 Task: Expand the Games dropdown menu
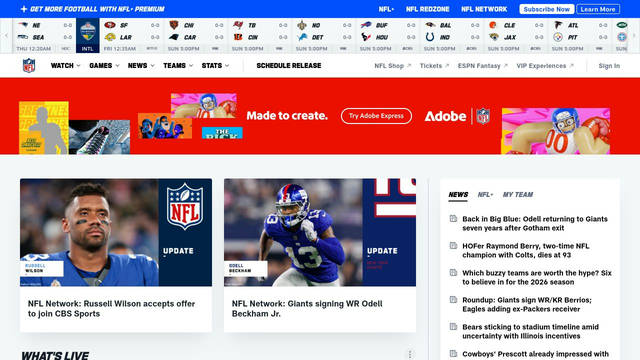pos(104,65)
